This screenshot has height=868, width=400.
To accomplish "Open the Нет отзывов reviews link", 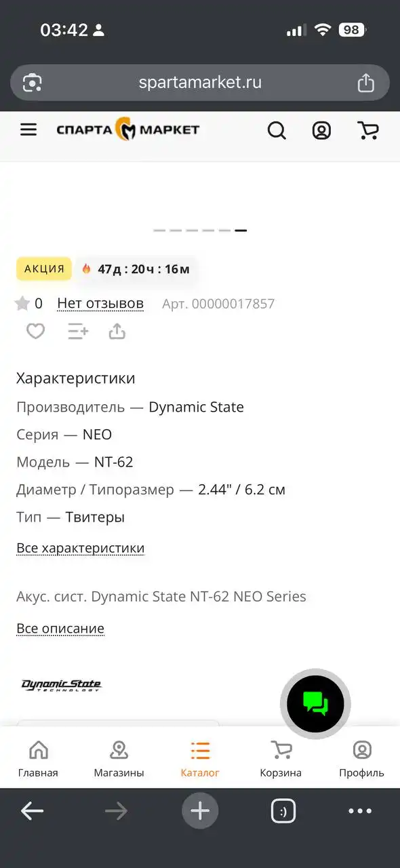I will [100, 303].
